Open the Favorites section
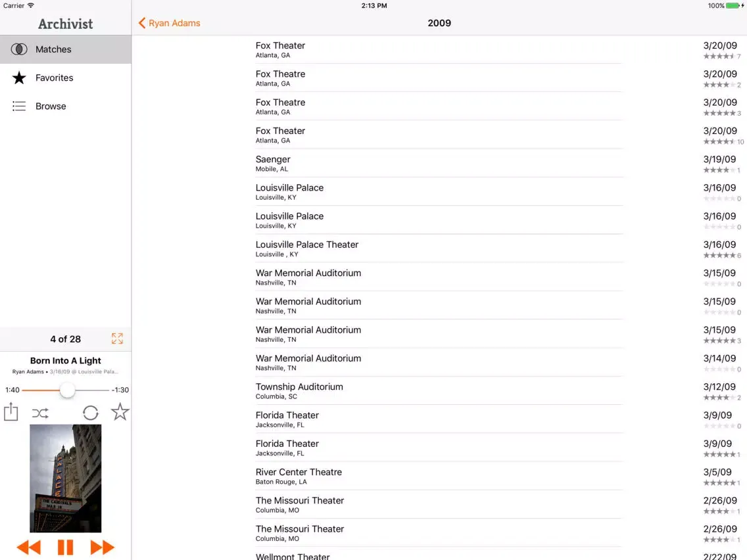The width and height of the screenshot is (747, 560). (x=66, y=78)
